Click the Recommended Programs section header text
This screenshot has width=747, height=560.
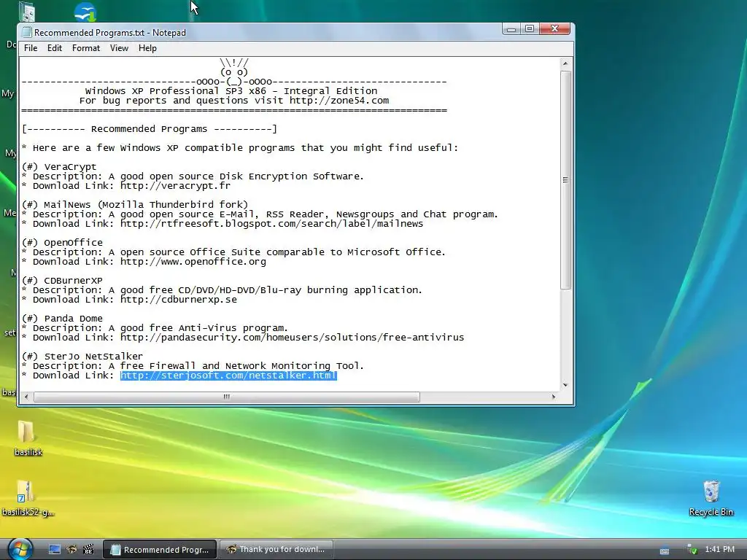pos(149,129)
